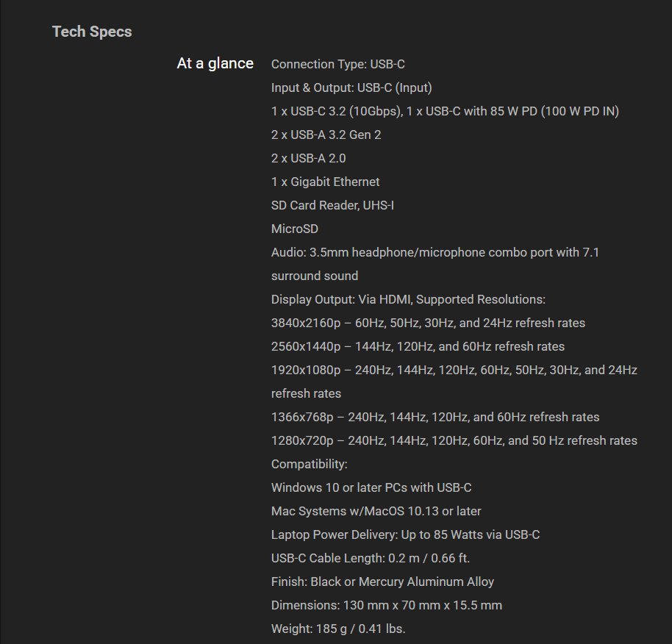Image resolution: width=672 pixels, height=644 pixels.
Task: Click the Input & Output spec line
Action: point(351,88)
